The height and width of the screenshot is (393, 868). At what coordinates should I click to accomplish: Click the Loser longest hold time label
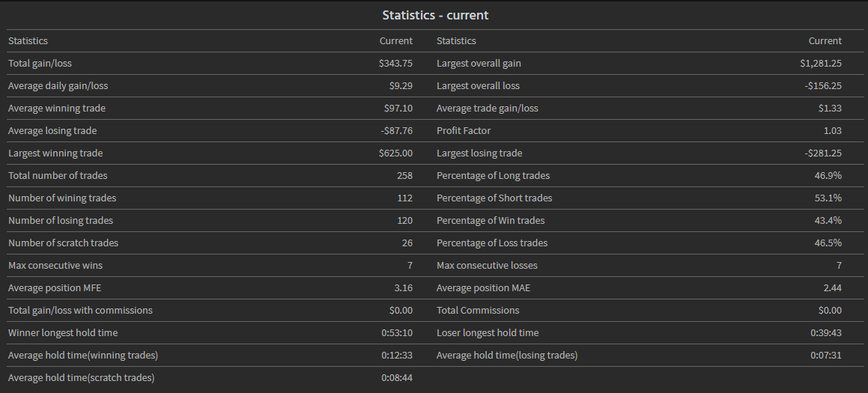tap(487, 332)
